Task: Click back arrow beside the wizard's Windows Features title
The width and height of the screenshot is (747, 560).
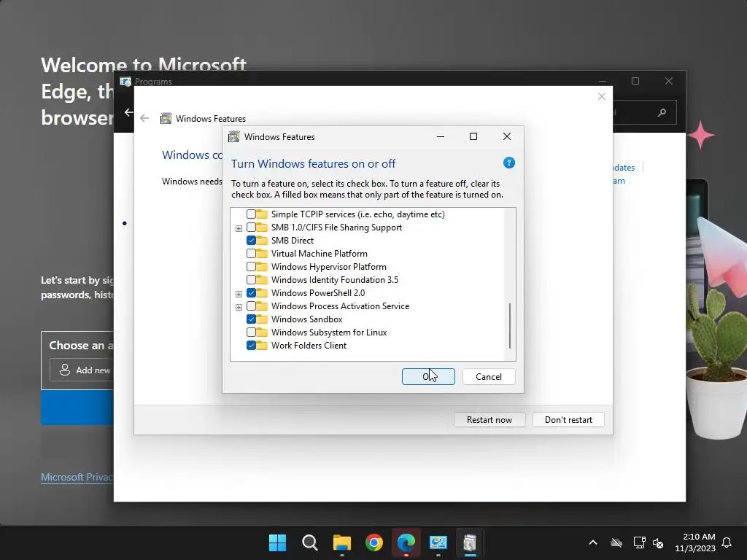Action: tap(144, 118)
